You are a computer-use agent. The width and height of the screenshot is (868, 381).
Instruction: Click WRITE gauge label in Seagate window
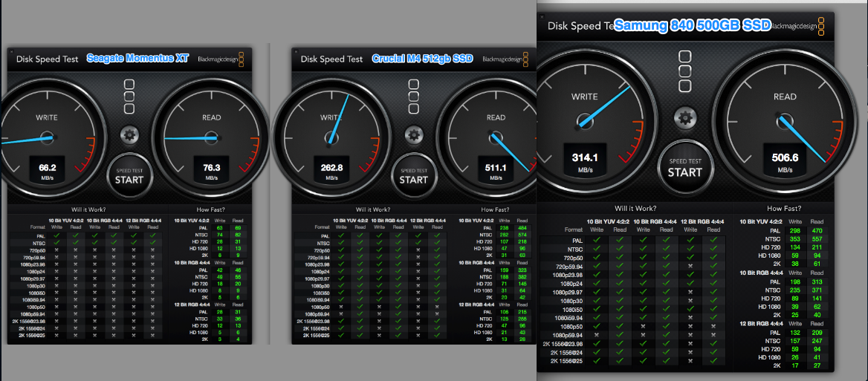click(47, 117)
